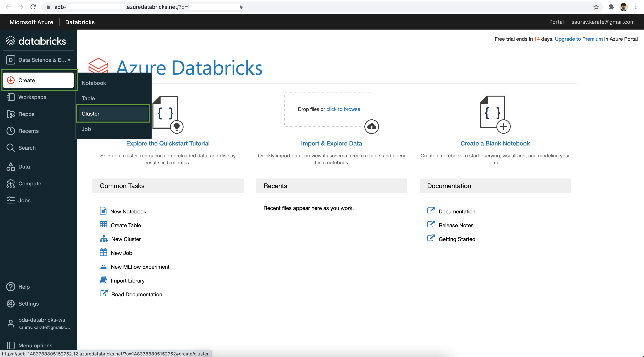
Task: Click saurav.karate@gmail.com in top bar
Action: (603, 22)
